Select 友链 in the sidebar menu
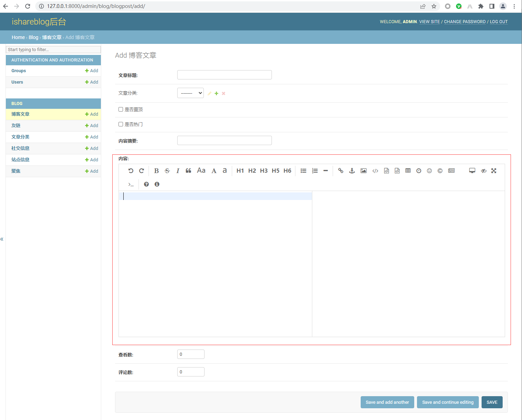522x420 pixels. coord(16,125)
